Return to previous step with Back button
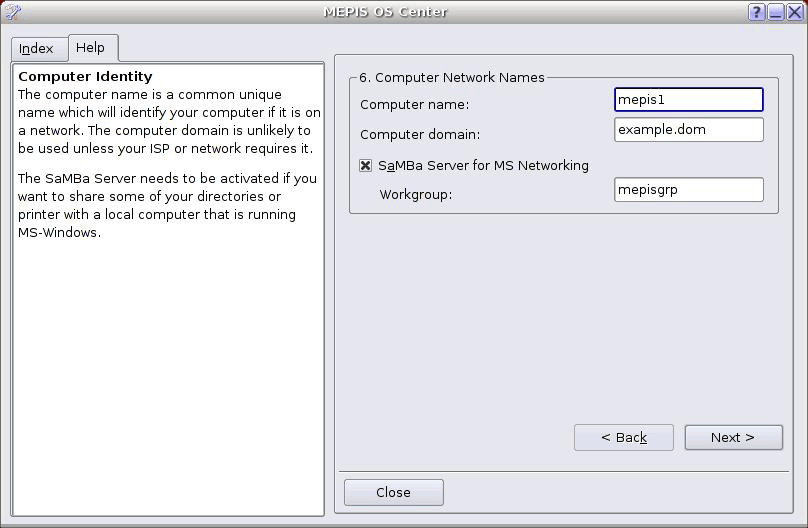The width and height of the screenshot is (808, 528). click(x=623, y=437)
